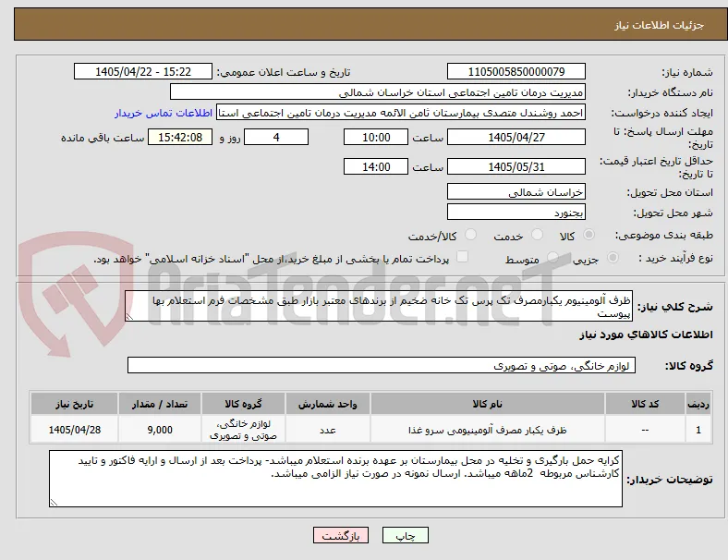The width and height of the screenshot is (728, 560).
Task: Click the need date cell 1405/04/28
Action: tap(74, 430)
